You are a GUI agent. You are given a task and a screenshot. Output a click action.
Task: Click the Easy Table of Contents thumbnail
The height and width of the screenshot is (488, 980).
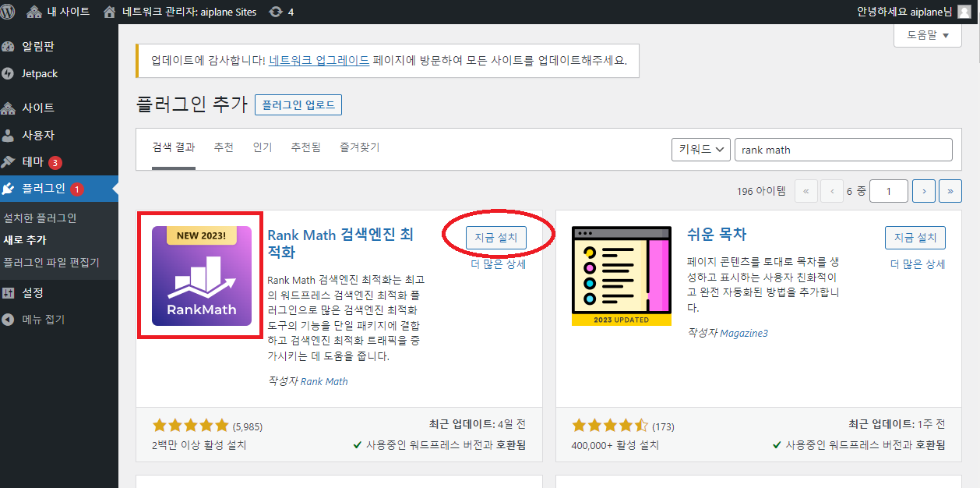(x=622, y=275)
